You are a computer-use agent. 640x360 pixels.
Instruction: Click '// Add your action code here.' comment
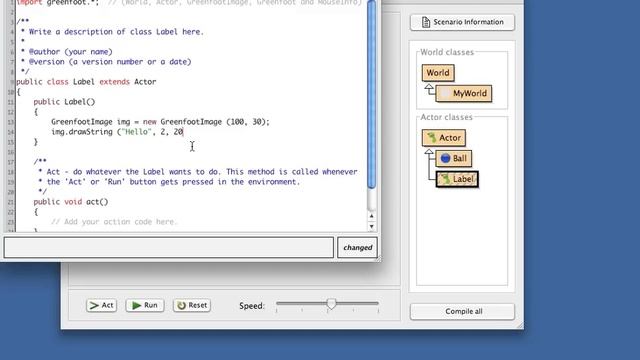pyautogui.click(x=114, y=222)
